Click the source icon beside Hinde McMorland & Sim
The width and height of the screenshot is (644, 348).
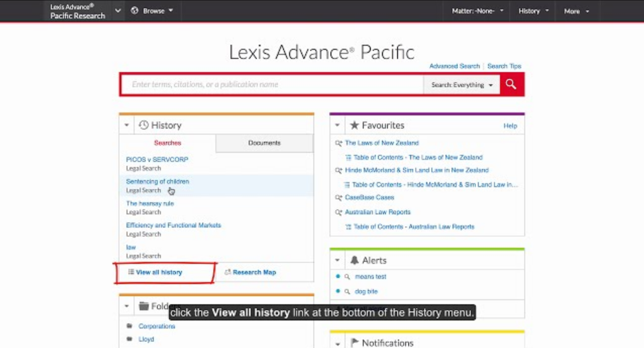[338, 170]
